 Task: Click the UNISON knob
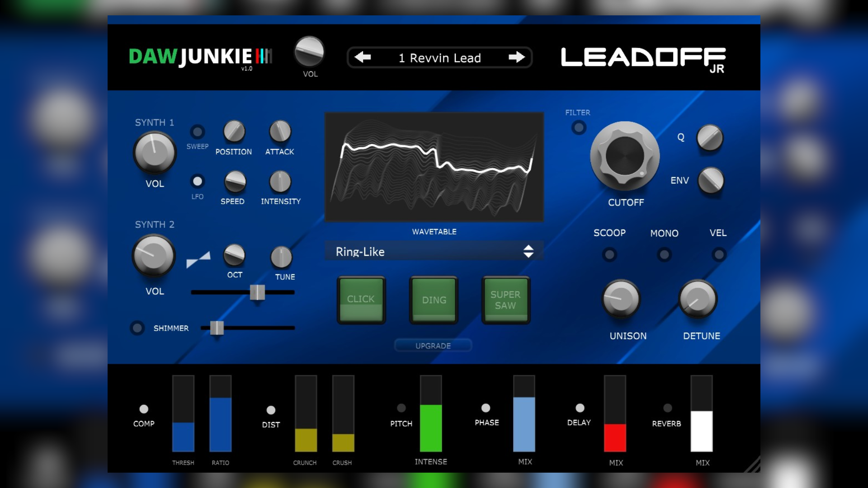(621, 299)
